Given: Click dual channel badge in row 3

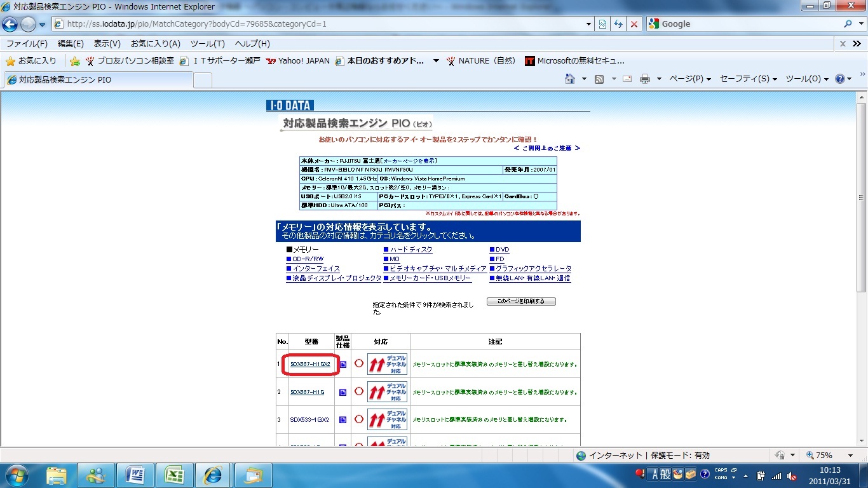Looking at the screenshot, I should tap(387, 419).
